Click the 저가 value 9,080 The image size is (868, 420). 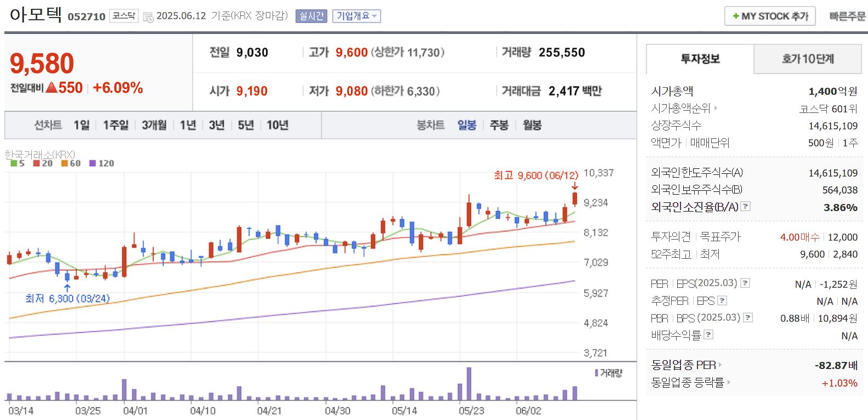tap(351, 91)
